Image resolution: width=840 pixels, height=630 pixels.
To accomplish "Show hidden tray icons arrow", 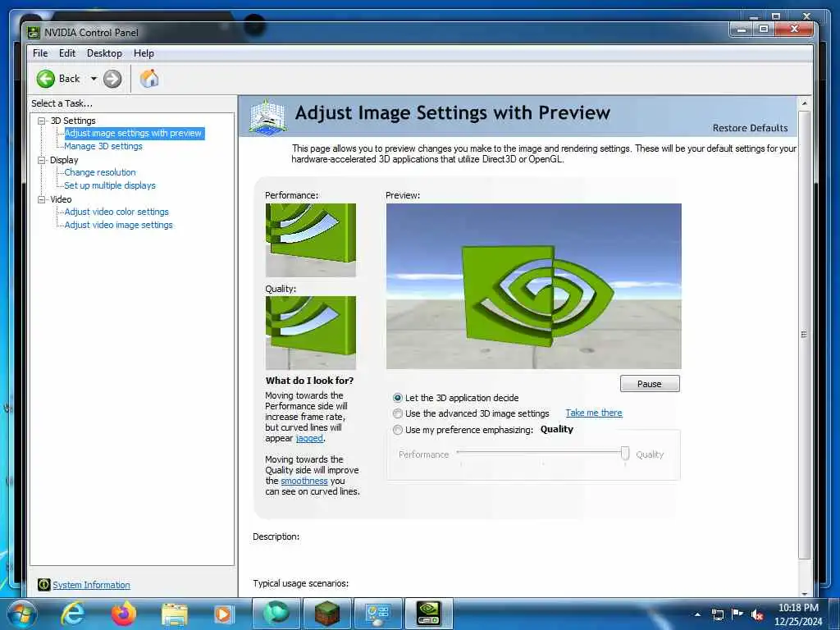I will coord(697,614).
